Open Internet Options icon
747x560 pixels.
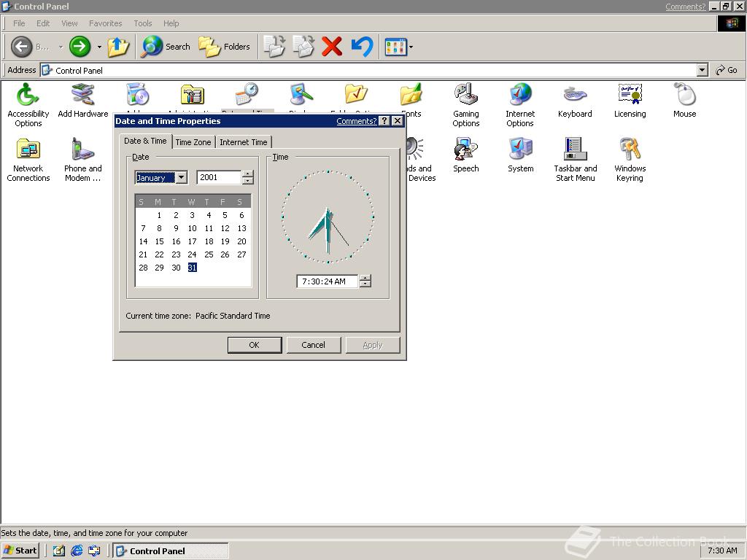point(520,105)
